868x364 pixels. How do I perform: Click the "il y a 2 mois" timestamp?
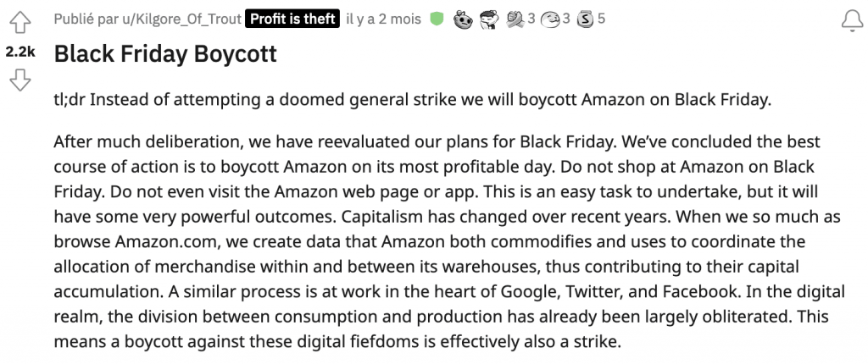click(384, 19)
